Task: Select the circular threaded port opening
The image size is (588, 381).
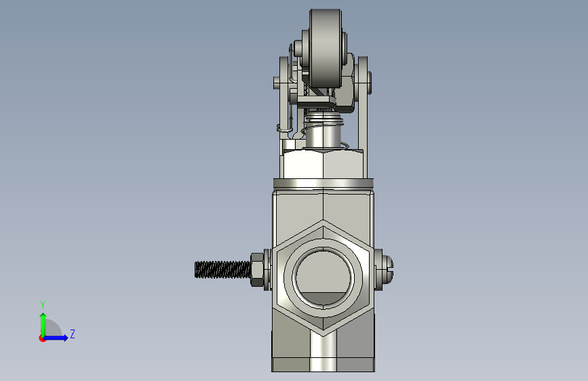Action: 323,277
